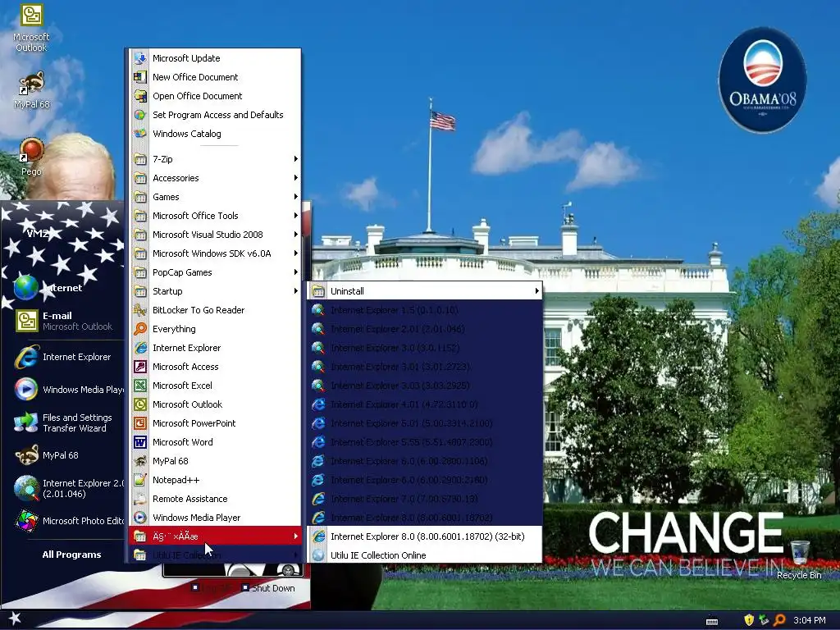840x630 pixels.
Task: Click Microsoft Photo Editor icon in Start menu
Action: click(x=25, y=521)
